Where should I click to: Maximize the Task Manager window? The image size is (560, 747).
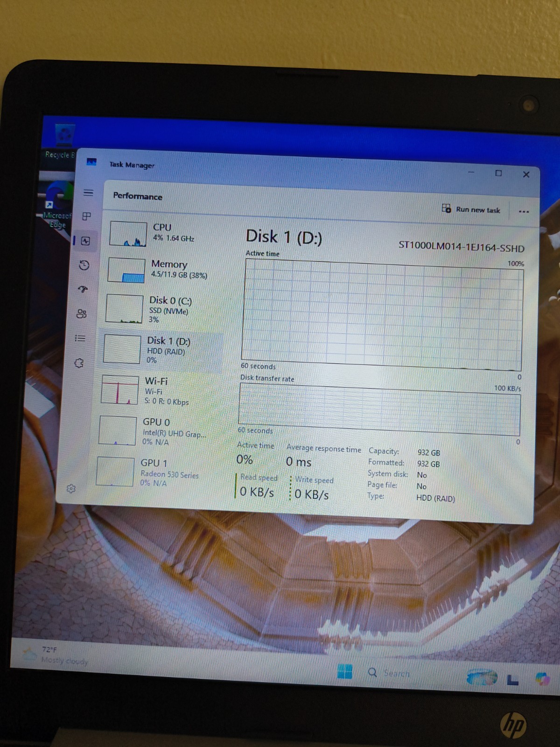pyautogui.click(x=498, y=173)
